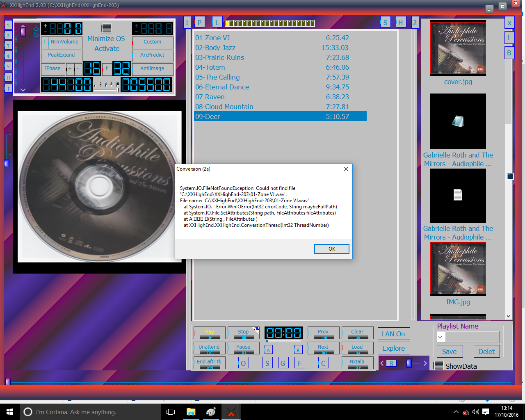This screenshot has height=420, width=525.
Task: Open the Paint app in the taskbar
Action: (x=211, y=412)
